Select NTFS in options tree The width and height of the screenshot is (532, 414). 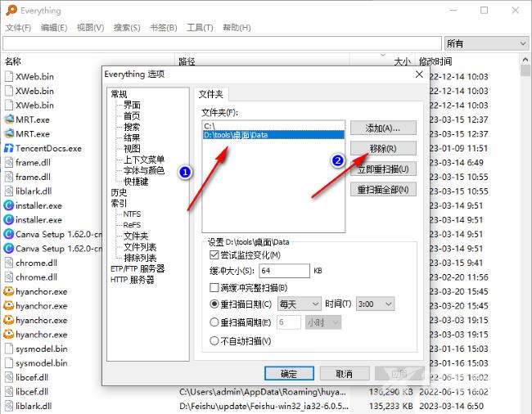click(132, 214)
